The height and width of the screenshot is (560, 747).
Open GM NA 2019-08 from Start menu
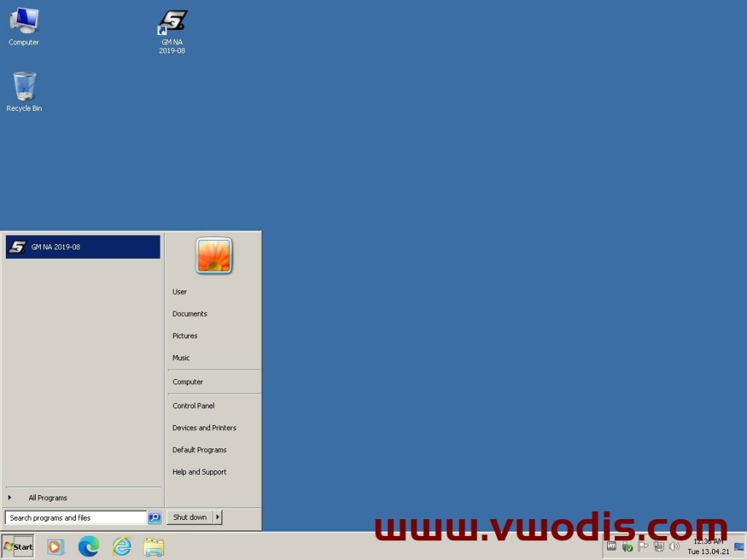83,246
